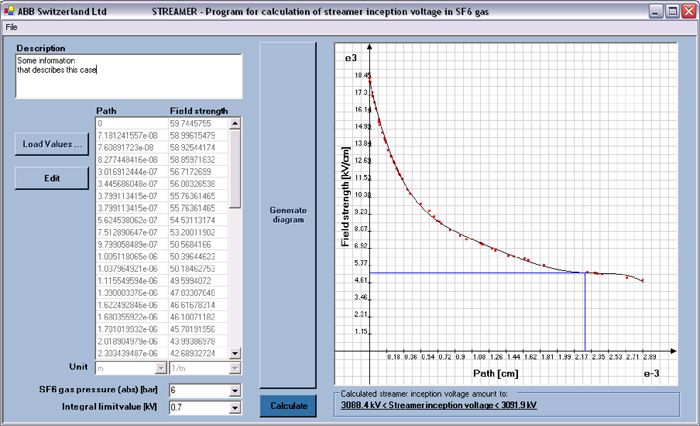Select path cell 1.622492846e-06
This screenshot has height=426, width=700.
(x=132, y=305)
